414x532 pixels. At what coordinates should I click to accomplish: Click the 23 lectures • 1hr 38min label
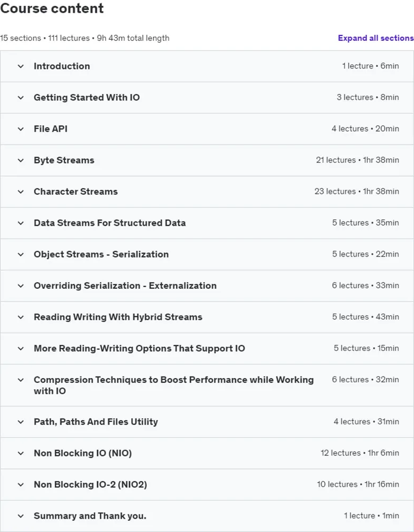[357, 191]
